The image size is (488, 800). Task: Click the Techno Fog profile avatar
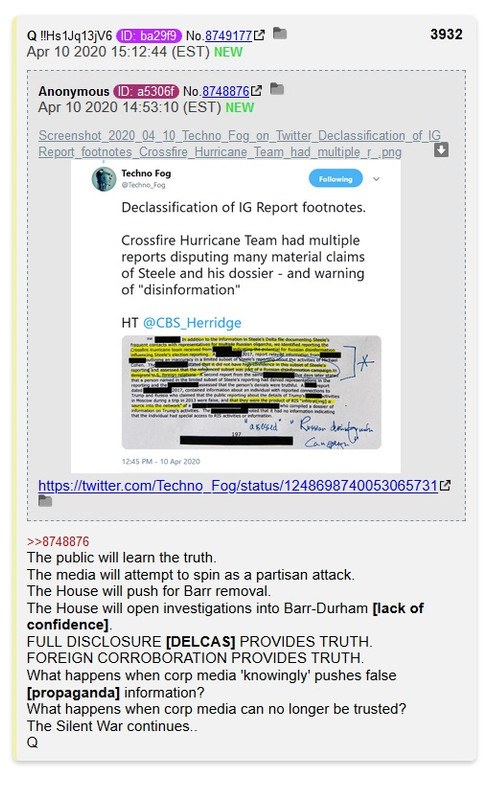tap(104, 179)
